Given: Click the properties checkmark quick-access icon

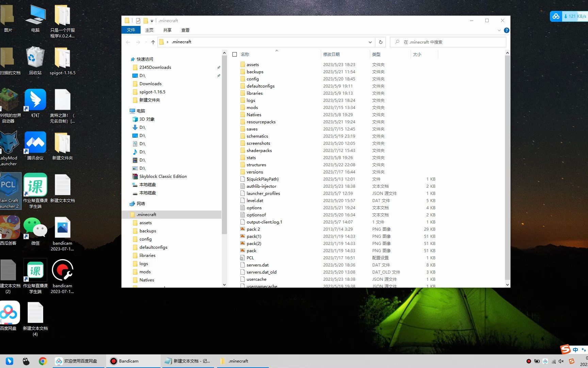Looking at the screenshot, I should (x=138, y=21).
